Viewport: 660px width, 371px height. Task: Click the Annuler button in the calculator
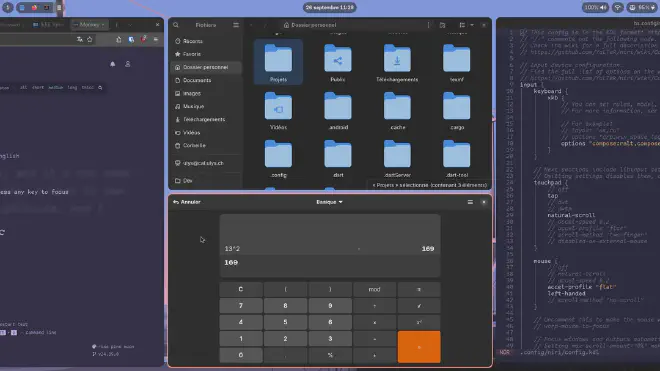(x=187, y=202)
